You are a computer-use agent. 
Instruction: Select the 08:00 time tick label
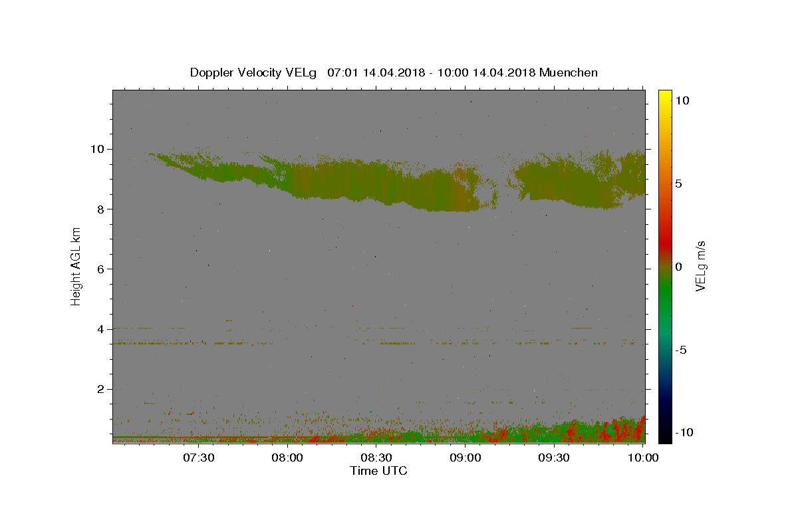pos(288,458)
